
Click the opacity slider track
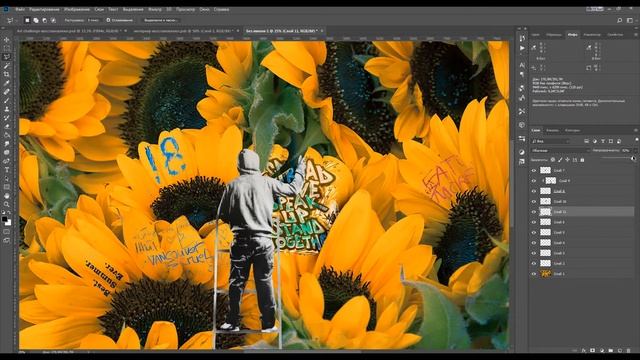tap(617, 158)
